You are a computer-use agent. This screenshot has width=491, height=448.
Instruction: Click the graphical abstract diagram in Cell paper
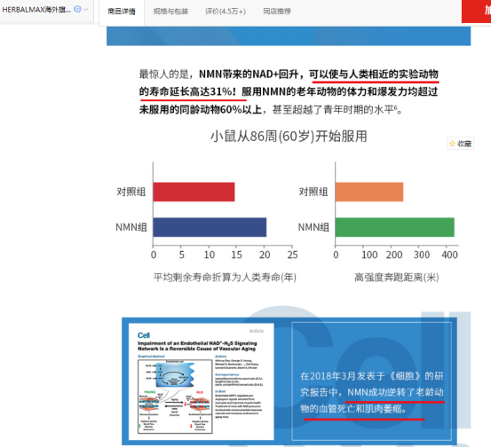tap(175, 397)
